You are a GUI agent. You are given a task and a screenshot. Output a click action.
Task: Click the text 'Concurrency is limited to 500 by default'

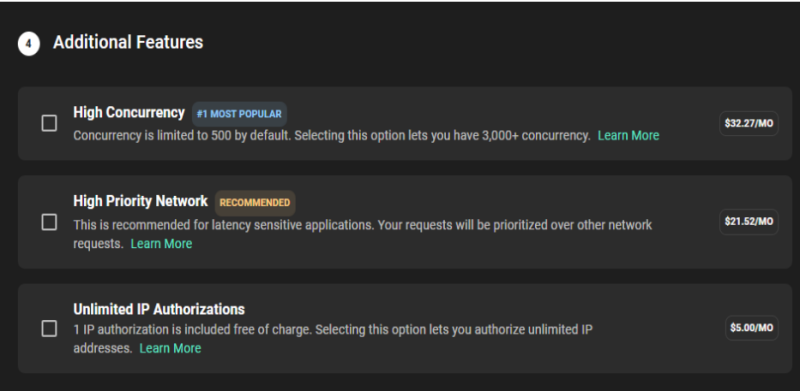click(x=182, y=136)
